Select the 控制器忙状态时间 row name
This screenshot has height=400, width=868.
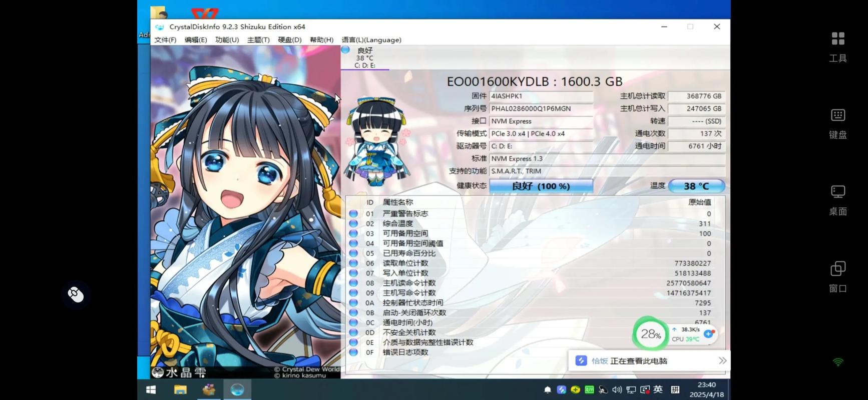point(413,302)
